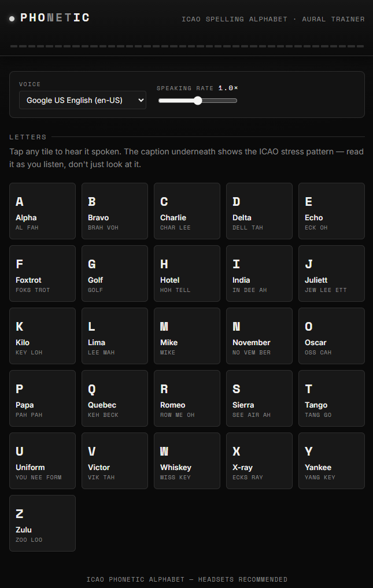Click the Kilo tile
The width and height of the screenshot is (373, 588).
pos(42,336)
